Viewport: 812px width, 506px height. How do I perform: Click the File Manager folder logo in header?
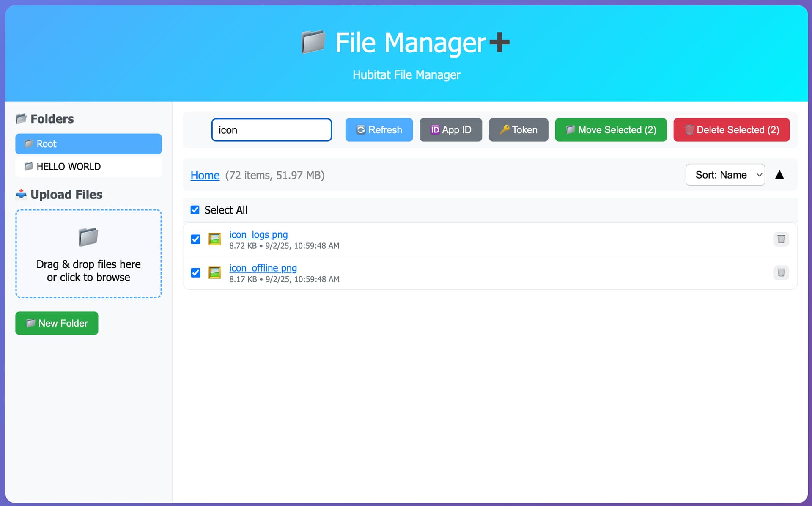click(x=313, y=42)
